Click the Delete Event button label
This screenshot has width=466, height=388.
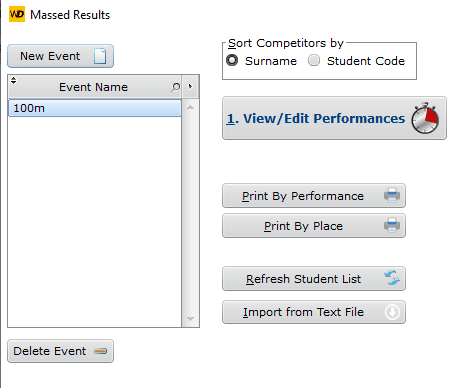pyautogui.click(x=50, y=351)
